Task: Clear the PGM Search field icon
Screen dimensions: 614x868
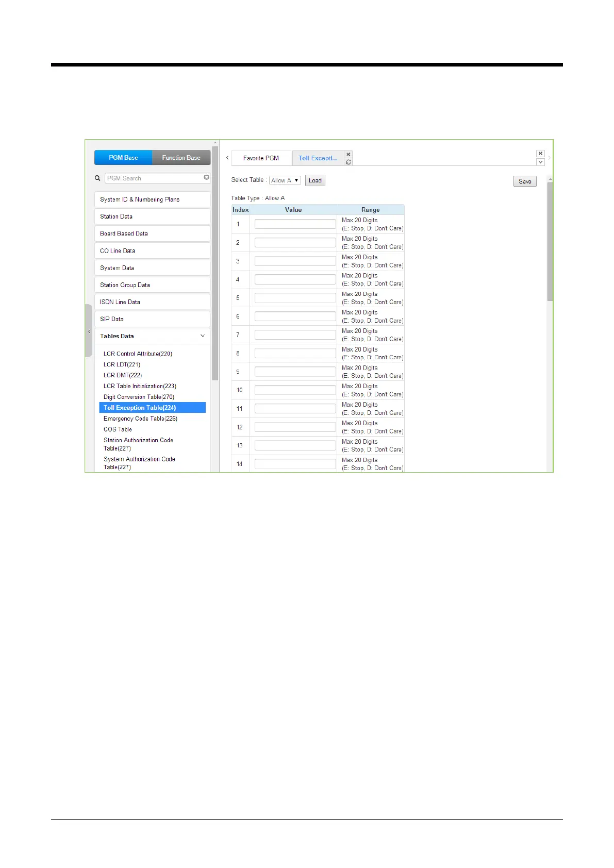Action: click(206, 177)
